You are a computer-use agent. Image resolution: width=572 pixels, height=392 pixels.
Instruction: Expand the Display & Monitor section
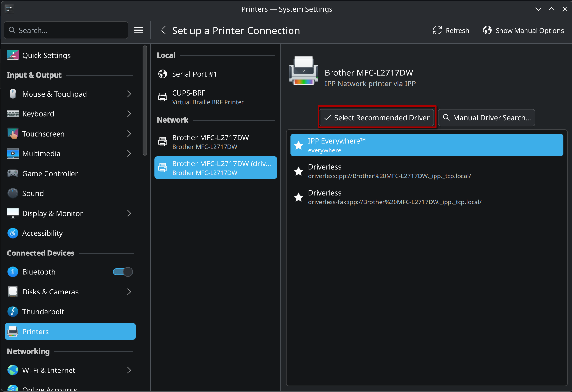[129, 213]
